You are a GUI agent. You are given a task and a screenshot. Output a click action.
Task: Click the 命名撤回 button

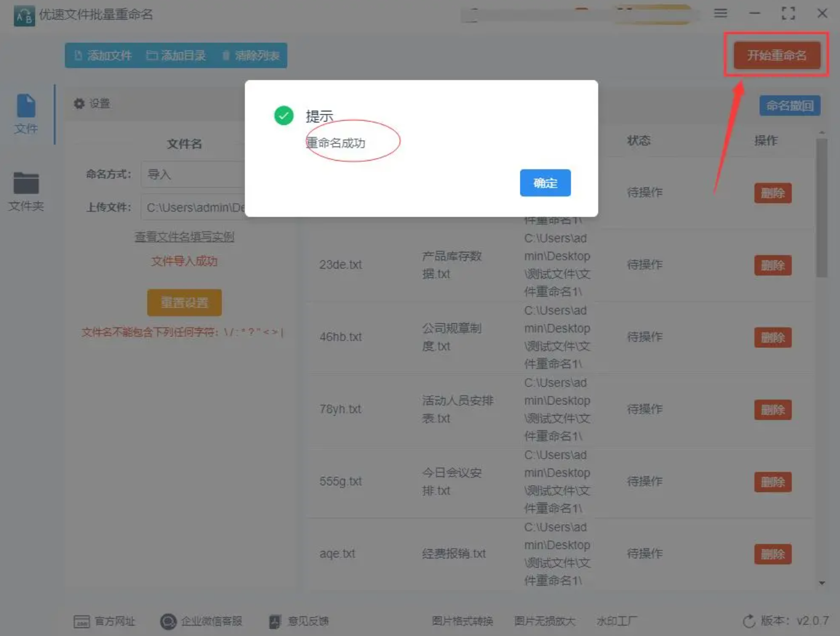click(x=790, y=106)
